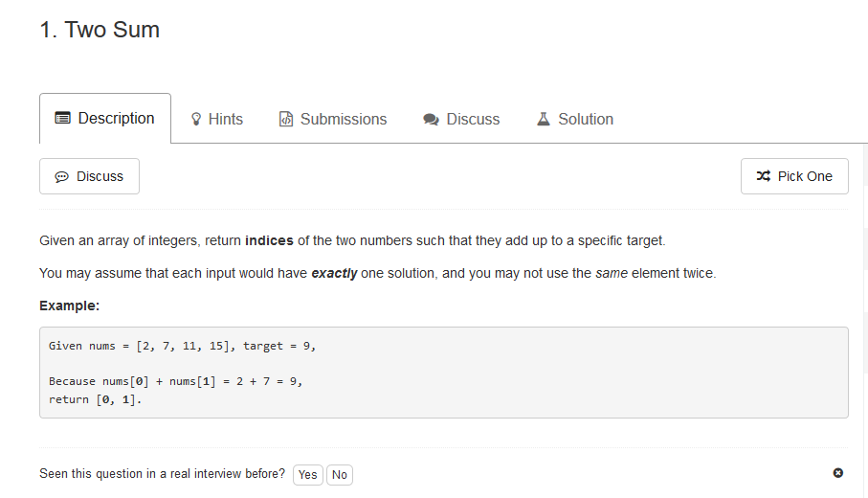868x498 pixels.
Task: Click the speech bubble icon in Discuss button
Action: [x=61, y=177]
